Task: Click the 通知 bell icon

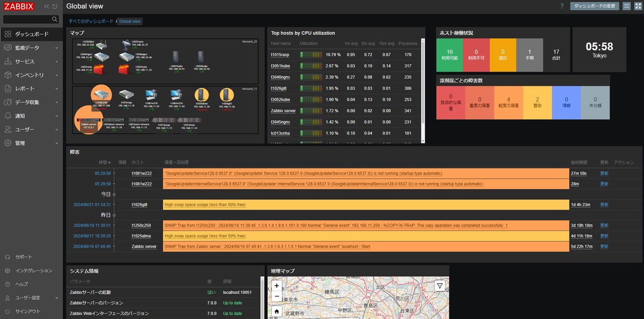Action: click(x=8, y=116)
